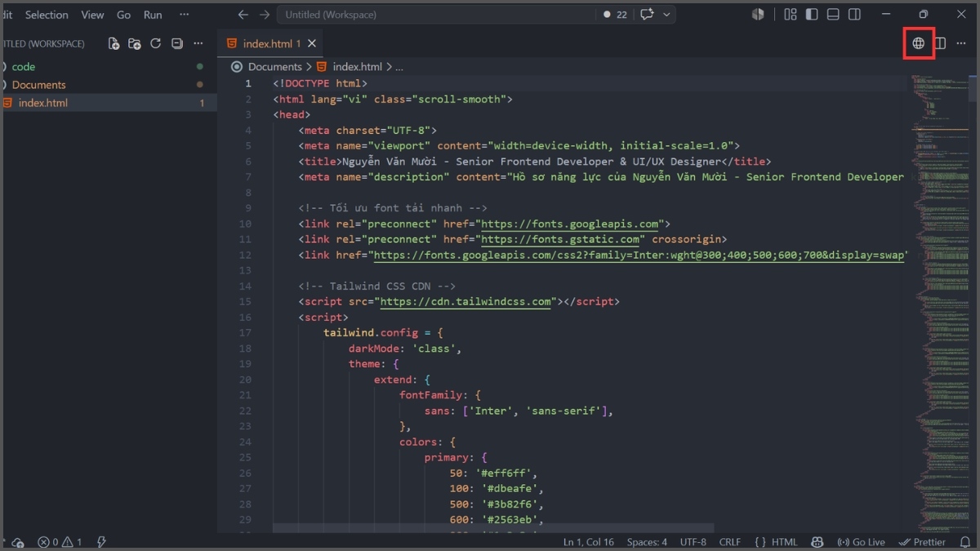Click the New Folder icon in explorer

(x=135, y=43)
